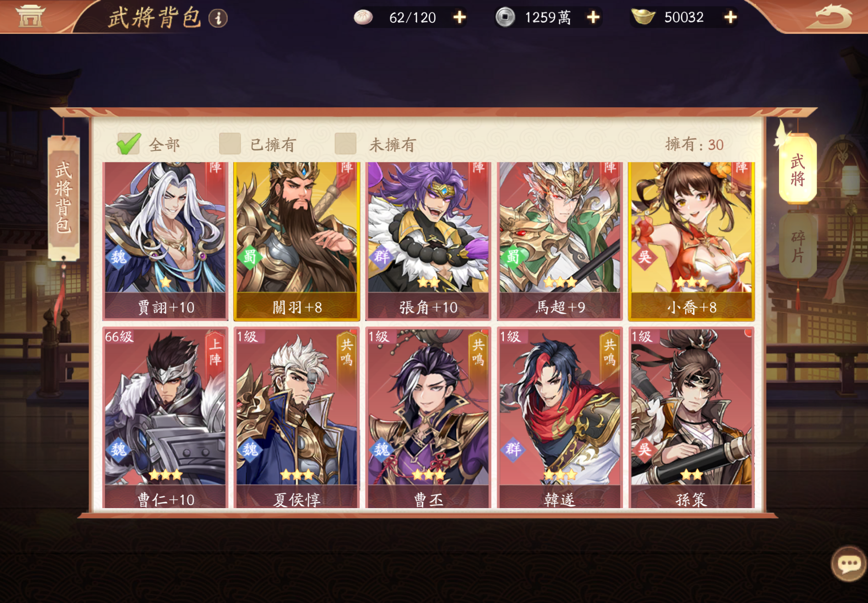Select the 孫策 hero card
This screenshot has width=868, height=603.
coord(691,418)
